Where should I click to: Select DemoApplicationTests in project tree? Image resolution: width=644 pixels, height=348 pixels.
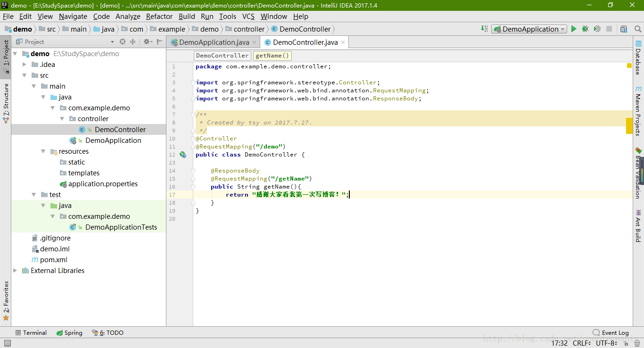(x=121, y=227)
